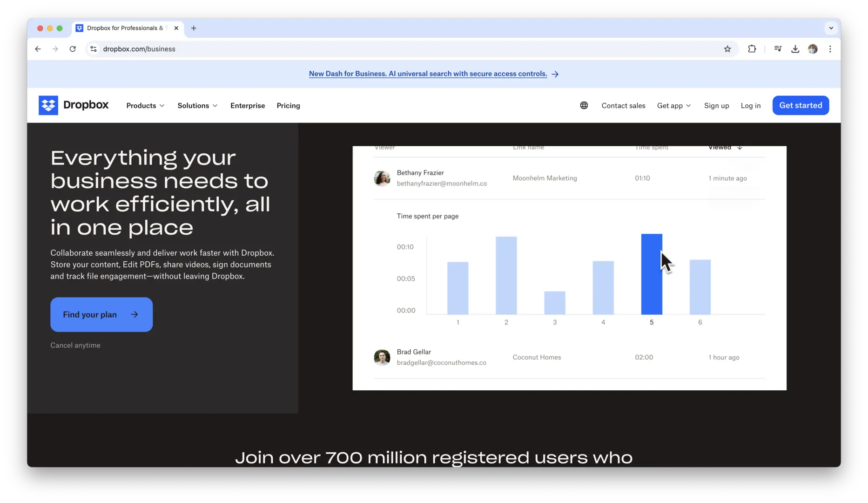This screenshot has height=503, width=868.
Task: Click the Dropbox logo icon
Action: coord(48,105)
